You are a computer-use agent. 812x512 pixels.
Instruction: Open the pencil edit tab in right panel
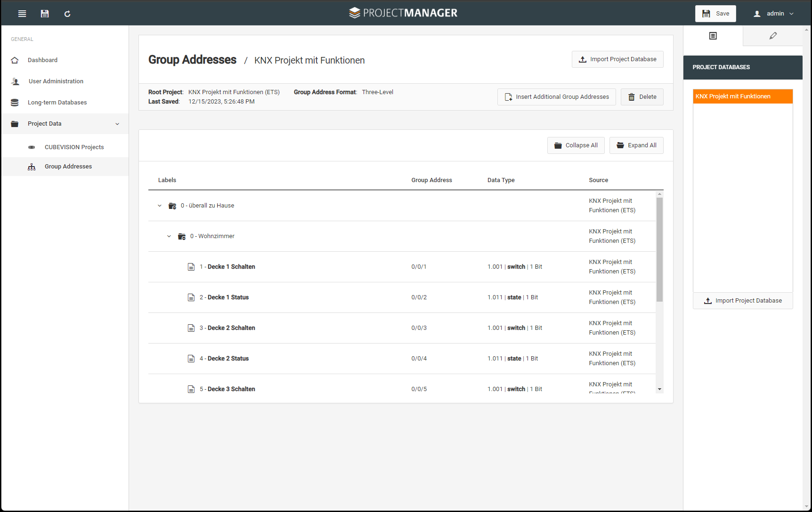coord(773,36)
